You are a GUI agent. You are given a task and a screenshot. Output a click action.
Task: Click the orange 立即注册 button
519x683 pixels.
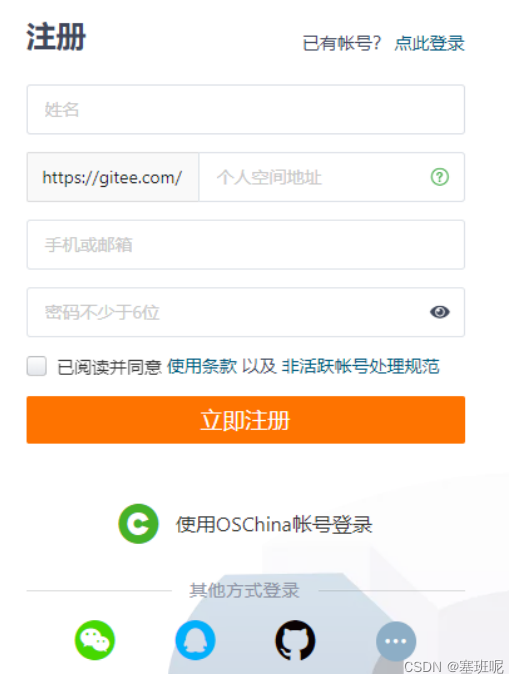[246, 420]
